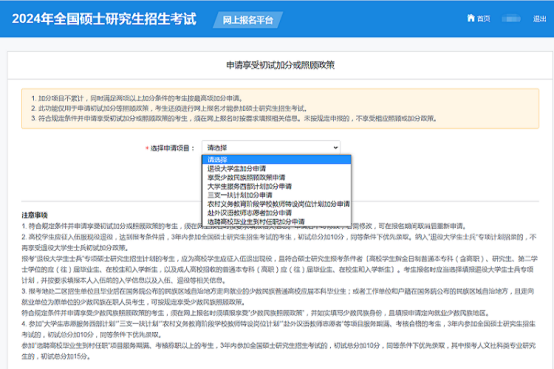Click the 请选择 text inside the select box
The width and height of the screenshot is (554, 369).
pyautogui.click(x=217, y=148)
